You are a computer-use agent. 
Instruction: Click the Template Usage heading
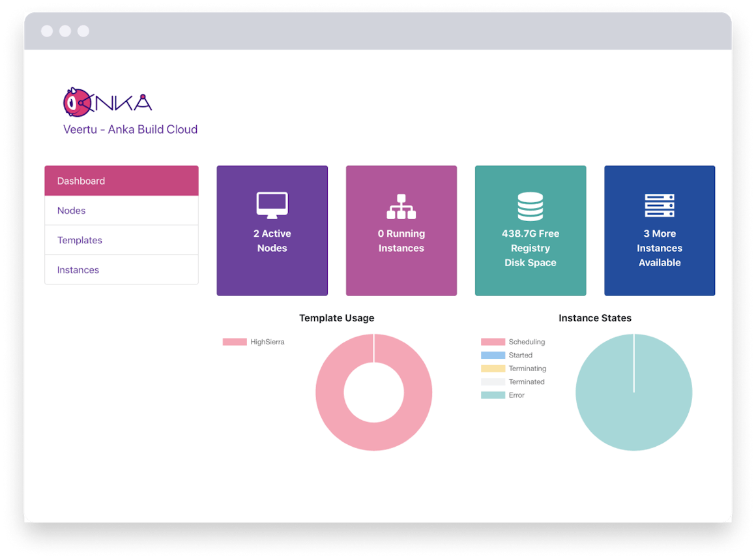336,318
